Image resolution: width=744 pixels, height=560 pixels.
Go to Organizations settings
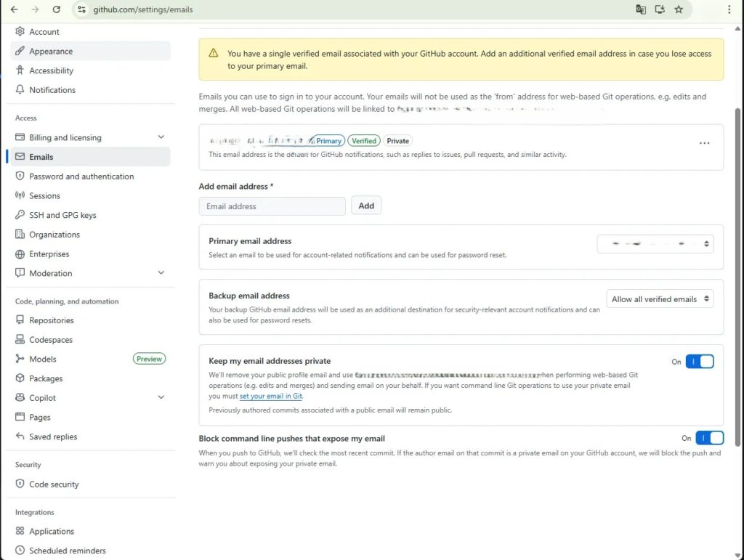tap(54, 235)
